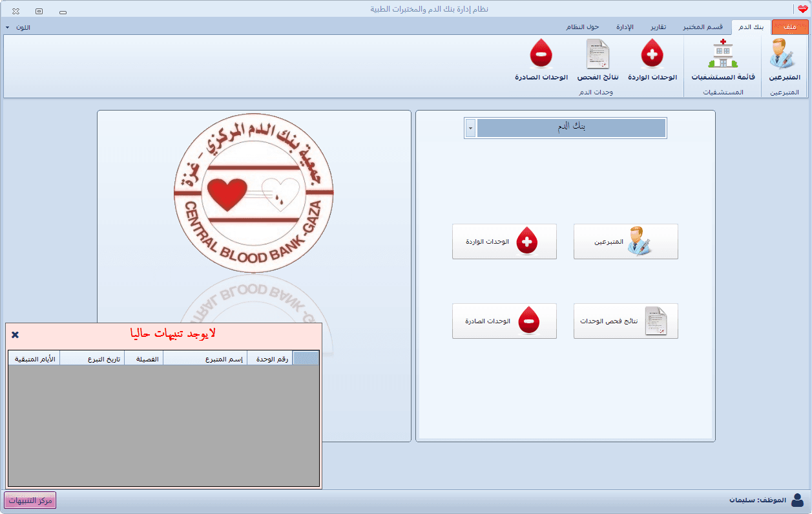Click the بنك الدم combo box field

coord(572,128)
